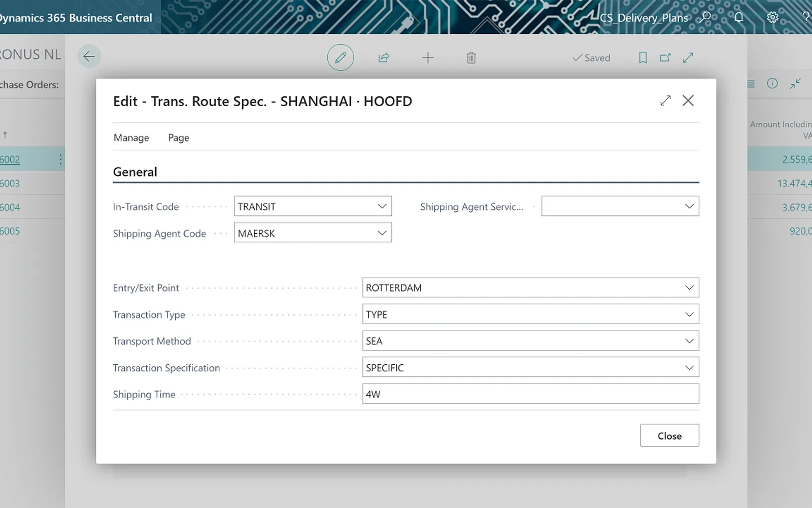Screen dimensions: 812x508
Task: Click the CS_Delivery_Plans environment label
Action: tap(644, 18)
